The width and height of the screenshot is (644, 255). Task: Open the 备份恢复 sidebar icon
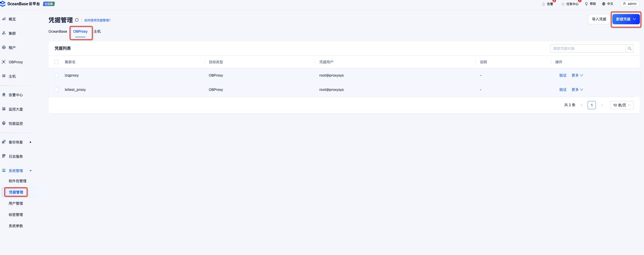coord(4,142)
